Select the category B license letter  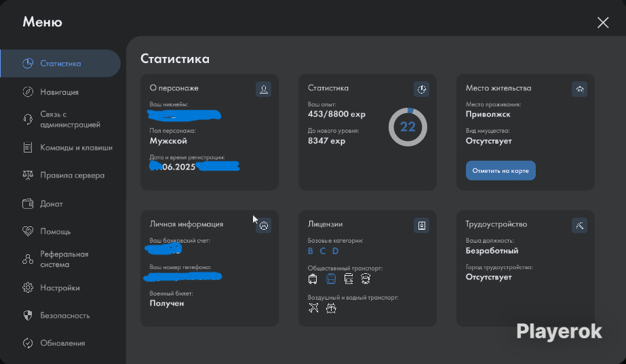(x=310, y=251)
